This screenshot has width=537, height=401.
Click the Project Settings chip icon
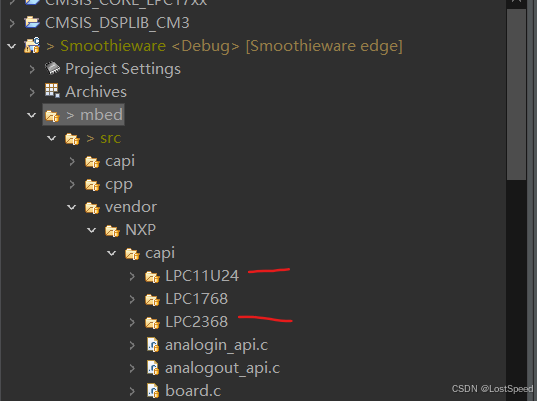pyautogui.click(x=52, y=68)
